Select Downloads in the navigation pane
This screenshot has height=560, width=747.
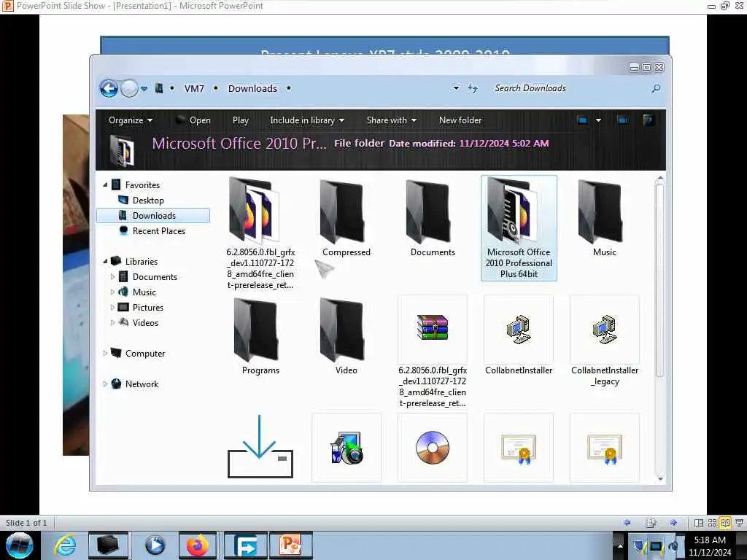pos(153,216)
